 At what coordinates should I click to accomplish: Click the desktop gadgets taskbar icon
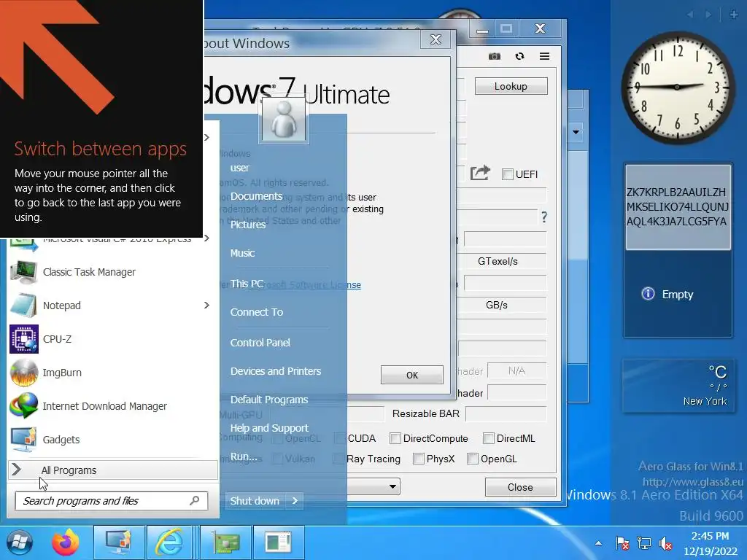coord(118,542)
